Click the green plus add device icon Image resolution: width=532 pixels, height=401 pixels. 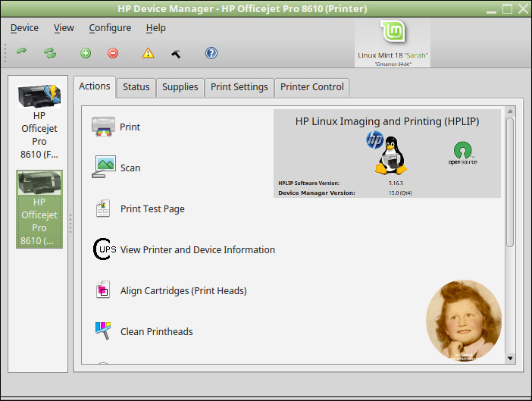click(86, 53)
